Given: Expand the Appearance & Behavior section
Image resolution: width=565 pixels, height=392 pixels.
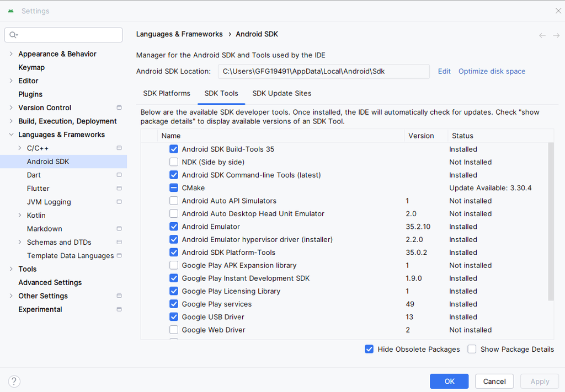Looking at the screenshot, I should [x=12, y=54].
